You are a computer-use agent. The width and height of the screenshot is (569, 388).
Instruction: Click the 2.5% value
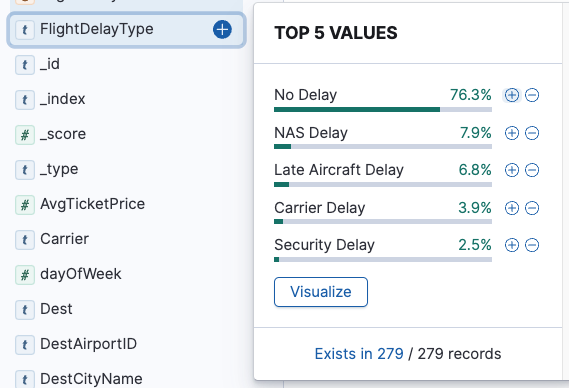(475, 245)
